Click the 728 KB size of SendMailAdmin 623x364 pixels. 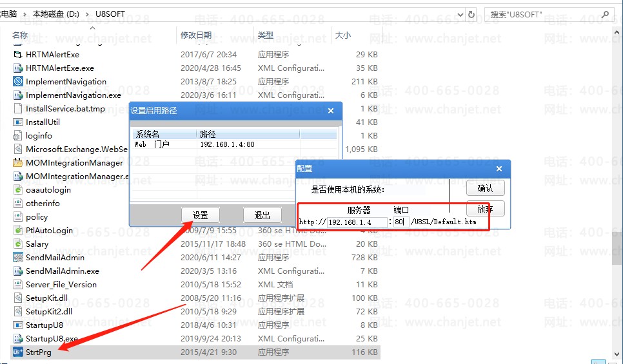click(x=365, y=258)
